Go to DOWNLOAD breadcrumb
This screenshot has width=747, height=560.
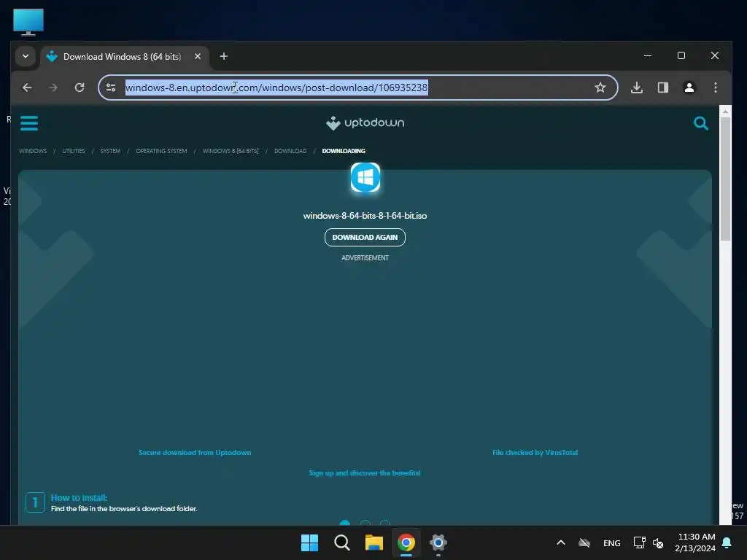(290, 151)
